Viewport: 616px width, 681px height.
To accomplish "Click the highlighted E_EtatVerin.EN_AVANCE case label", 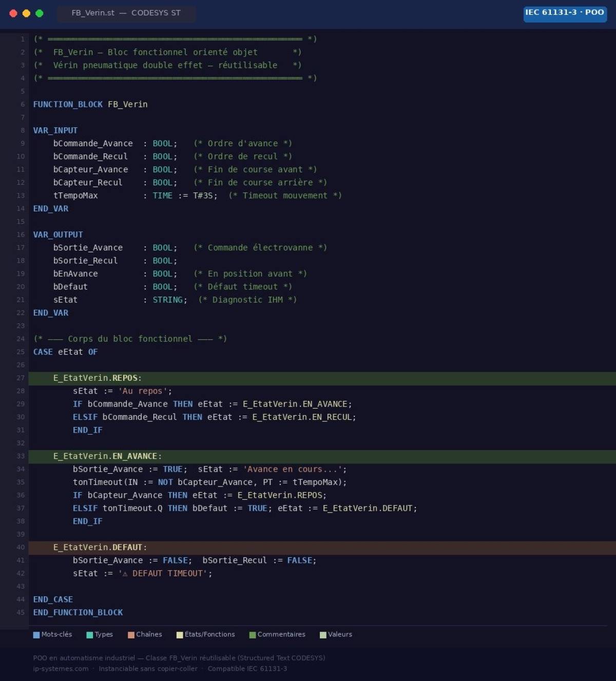I will (107, 456).
